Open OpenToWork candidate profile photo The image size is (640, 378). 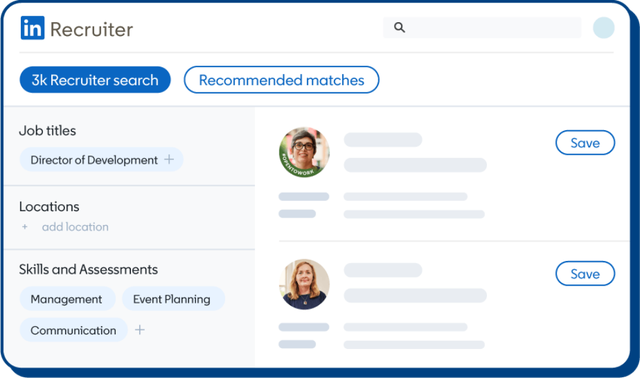click(304, 152)
